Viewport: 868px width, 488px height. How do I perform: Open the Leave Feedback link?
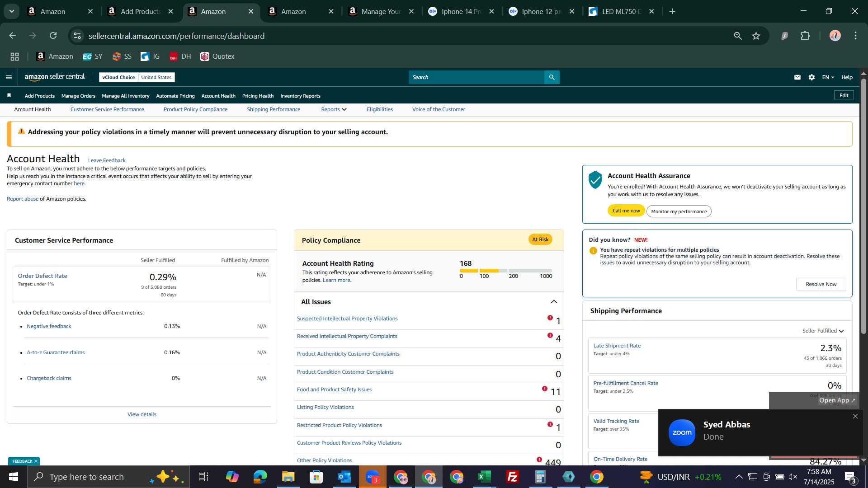pyautogui.click(x=107, y=160)
